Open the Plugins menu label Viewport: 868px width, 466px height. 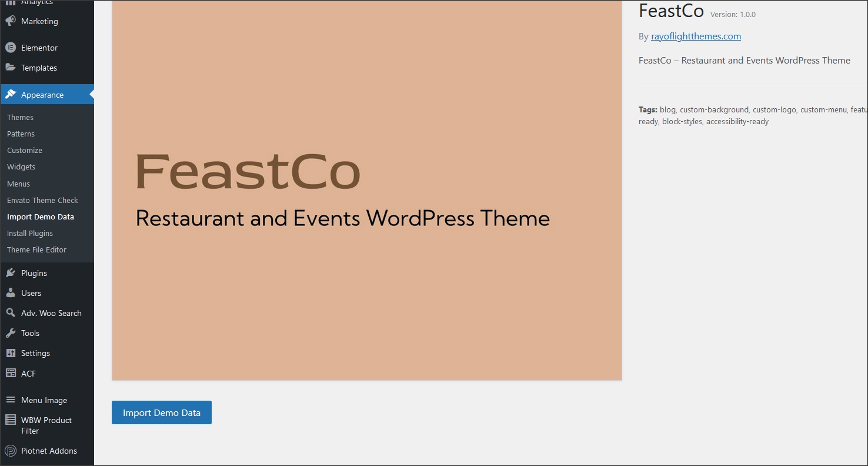[x=34, y=273]
